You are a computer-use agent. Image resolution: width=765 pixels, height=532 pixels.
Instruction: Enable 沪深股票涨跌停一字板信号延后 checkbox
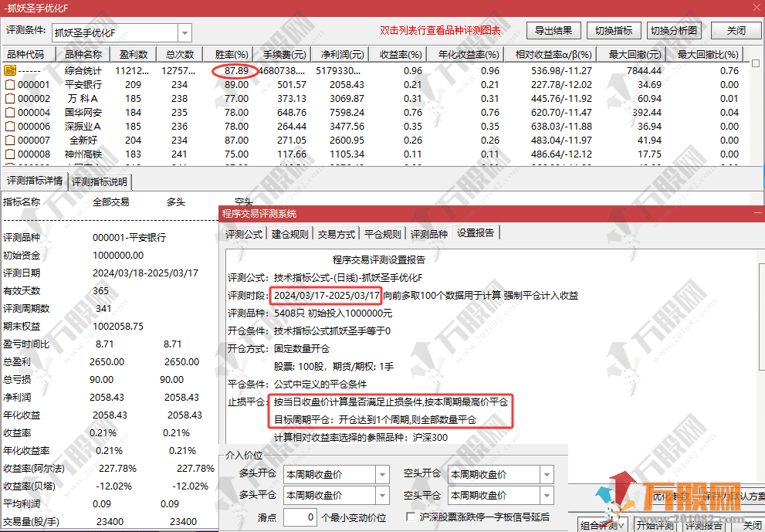[x=411, y=517]
